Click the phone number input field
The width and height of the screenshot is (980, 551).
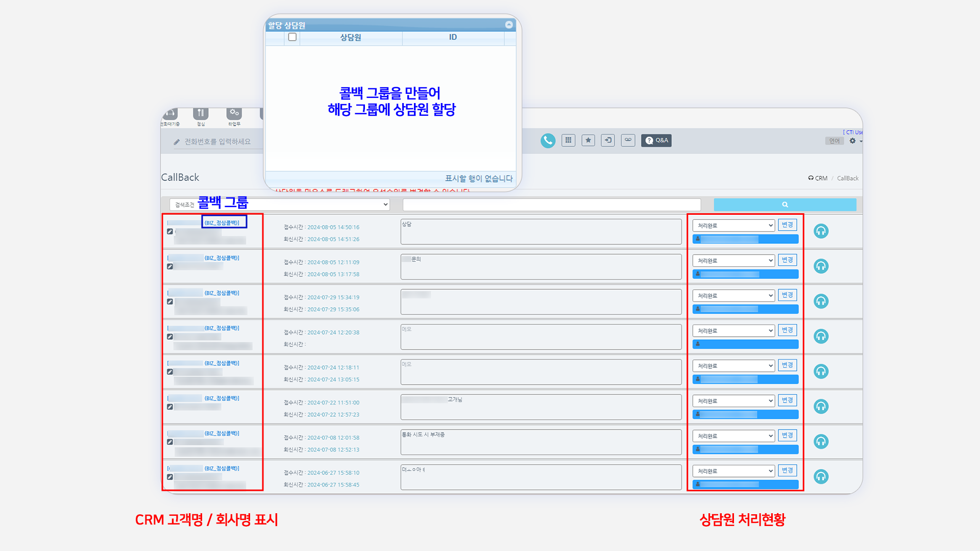click(x=217, y=142)
